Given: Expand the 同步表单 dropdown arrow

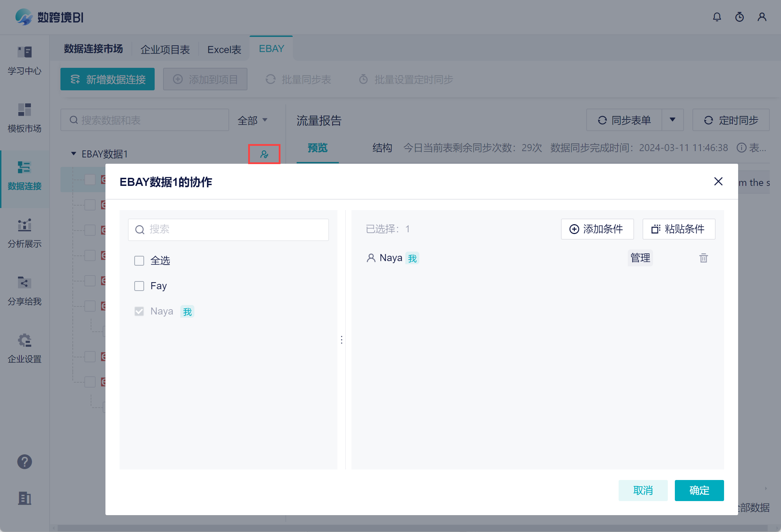Looking at the screenshot, I should [x=672, y=120].
